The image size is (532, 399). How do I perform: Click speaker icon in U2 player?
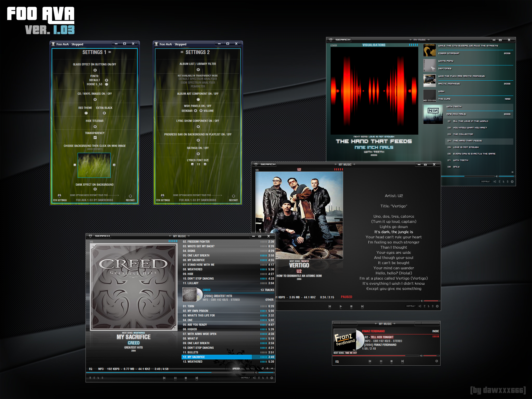pyautogui.click(x=422, y=301)
